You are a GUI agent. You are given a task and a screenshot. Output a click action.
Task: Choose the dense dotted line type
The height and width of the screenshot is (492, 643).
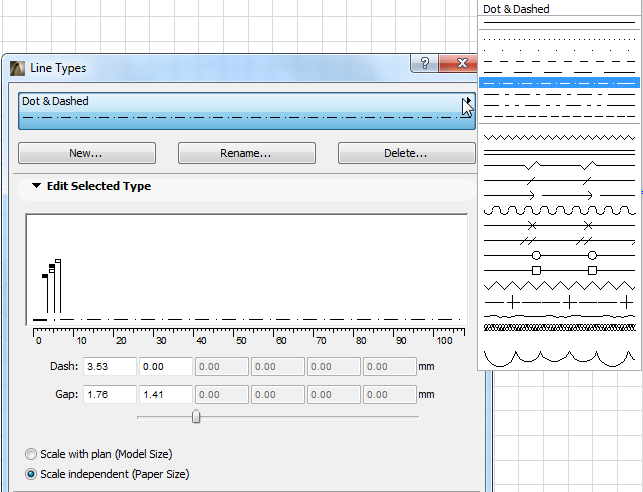coord(559,40)
